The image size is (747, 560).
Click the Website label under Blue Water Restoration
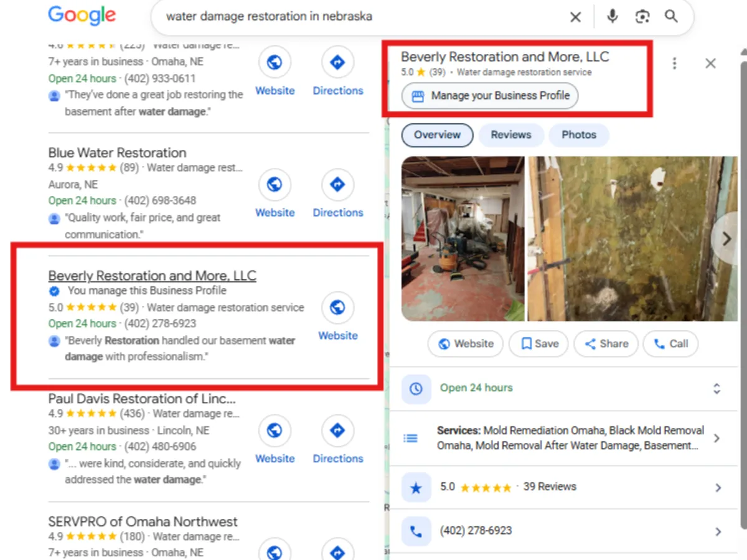pos(275,213)
